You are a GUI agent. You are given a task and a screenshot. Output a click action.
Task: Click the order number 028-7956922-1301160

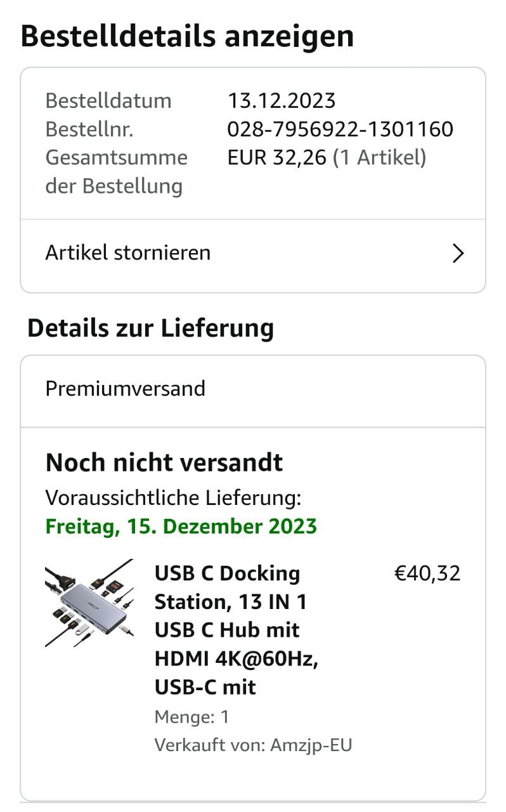click(340, 129)
